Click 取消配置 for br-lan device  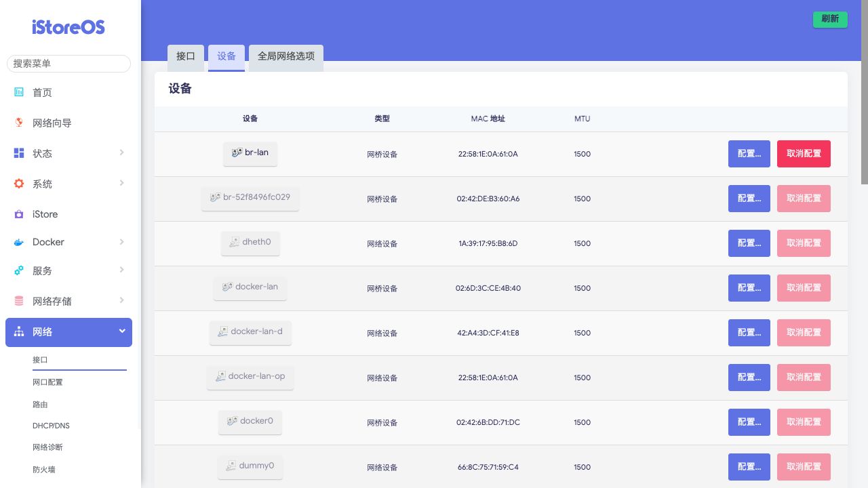pyautogui.click(x=804, y=154)
